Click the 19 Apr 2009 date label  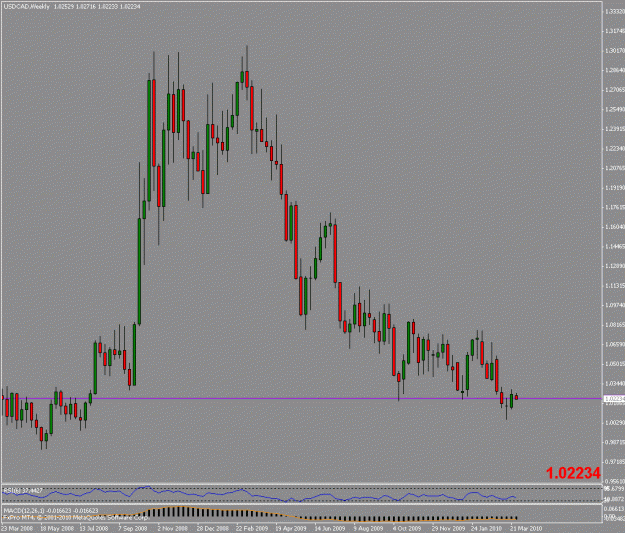click(x=291, y=529)
